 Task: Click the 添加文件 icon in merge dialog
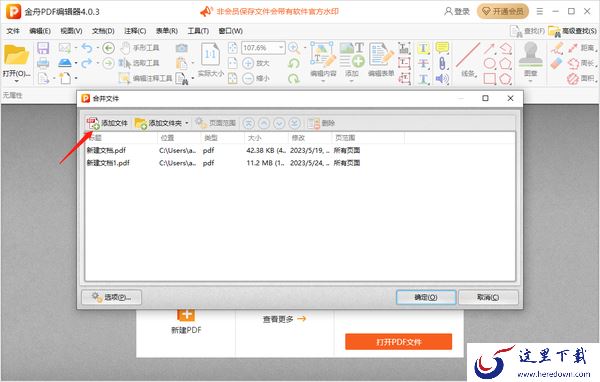93,123
